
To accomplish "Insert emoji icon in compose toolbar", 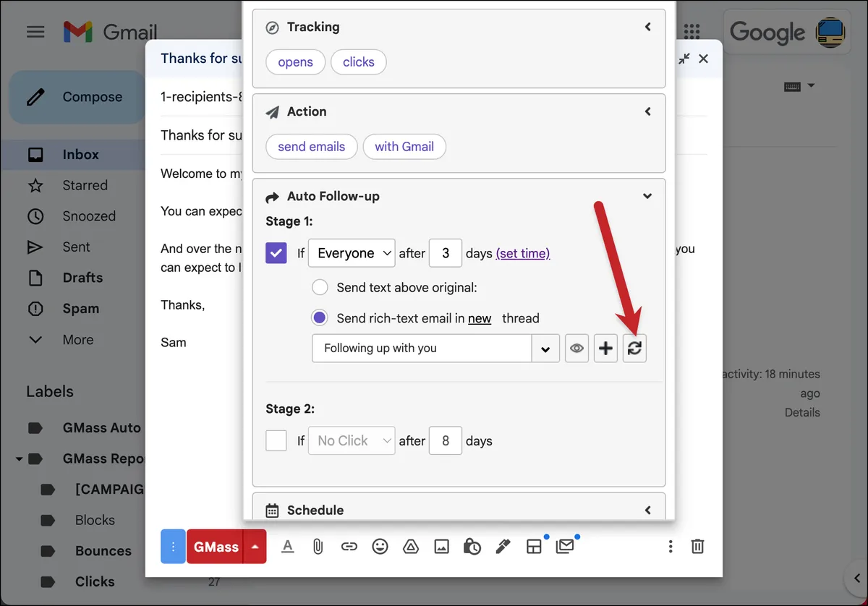I will click(x=380, y=547).
